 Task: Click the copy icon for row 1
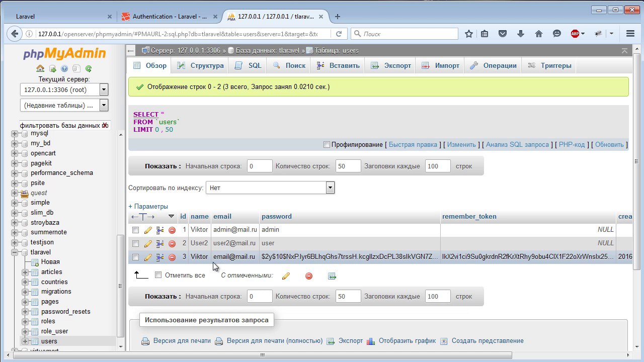160,230
